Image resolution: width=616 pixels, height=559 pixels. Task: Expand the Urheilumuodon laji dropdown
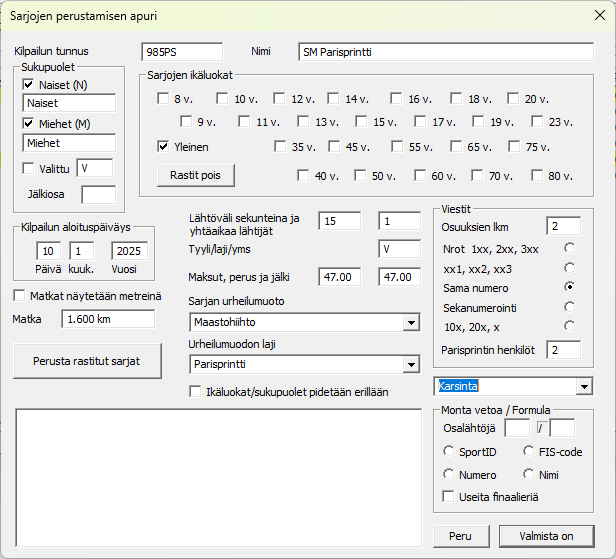coord(411,364)
